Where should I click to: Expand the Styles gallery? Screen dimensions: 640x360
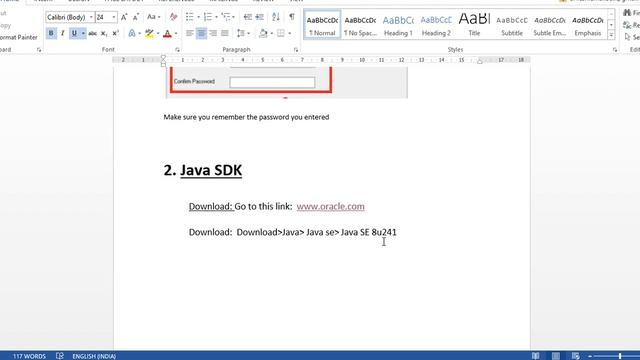(611, 35)
